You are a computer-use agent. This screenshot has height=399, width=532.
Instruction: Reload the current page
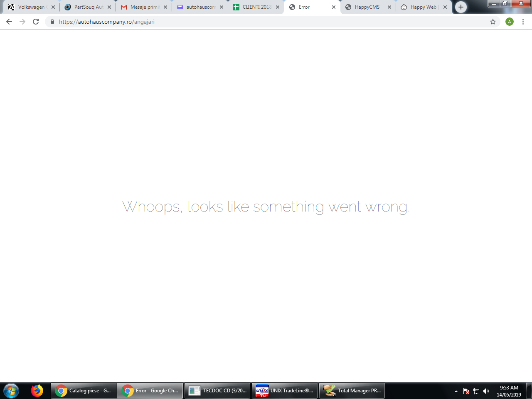point(36,22)
